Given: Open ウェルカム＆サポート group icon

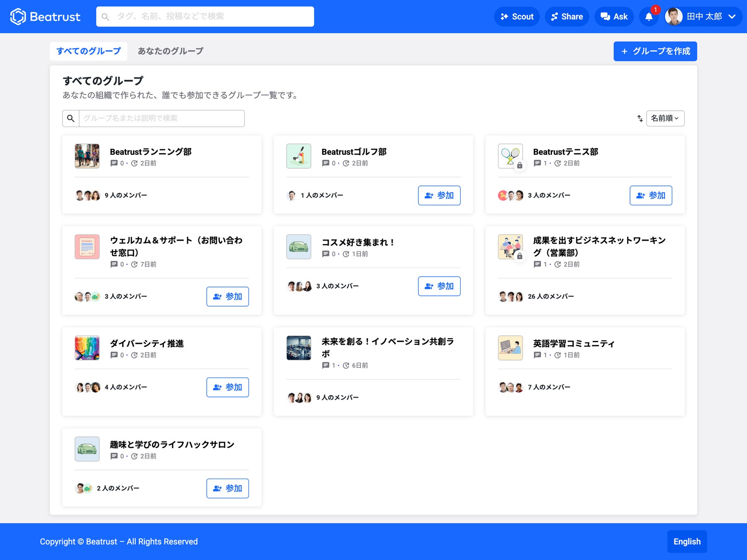Looking at the screenshot, I should (x=87, y=247).
